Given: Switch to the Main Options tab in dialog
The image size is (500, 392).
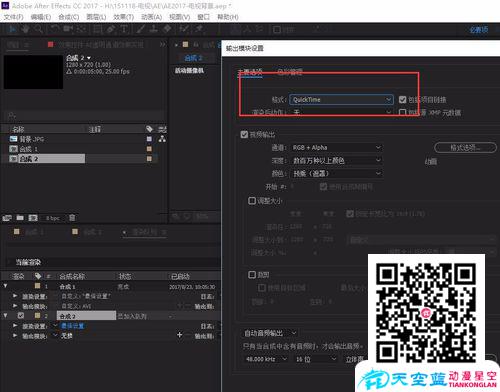Looking at the screenshot, I should pos(250,72).
